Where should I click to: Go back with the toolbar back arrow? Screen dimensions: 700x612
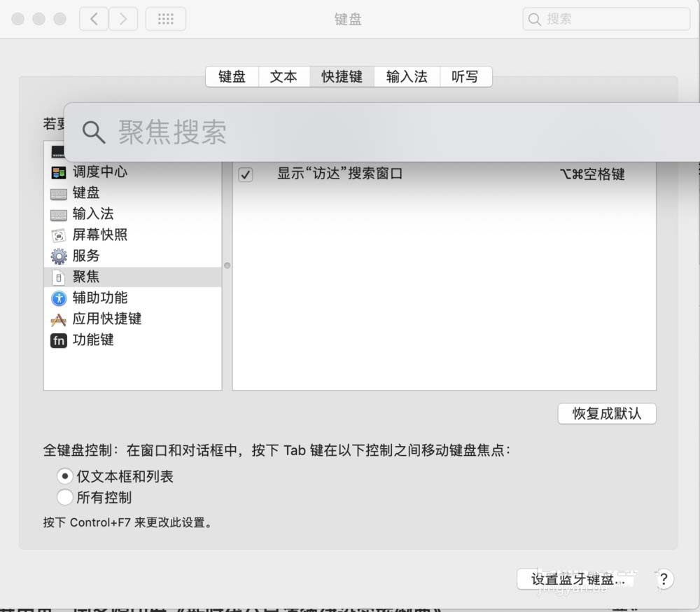tap(94, 19)
